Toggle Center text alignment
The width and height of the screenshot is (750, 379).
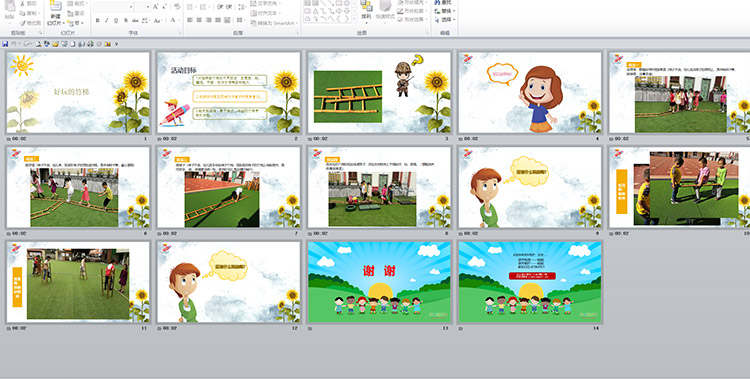199,20
